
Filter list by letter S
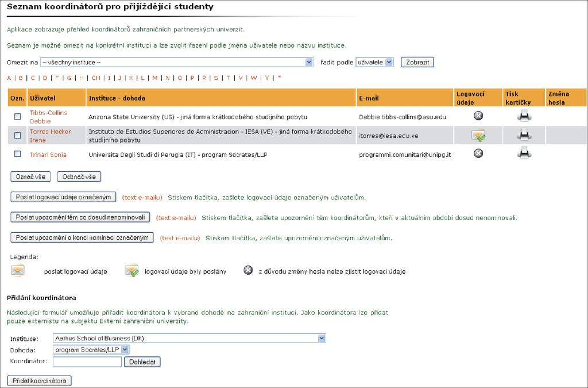(216, 78)
